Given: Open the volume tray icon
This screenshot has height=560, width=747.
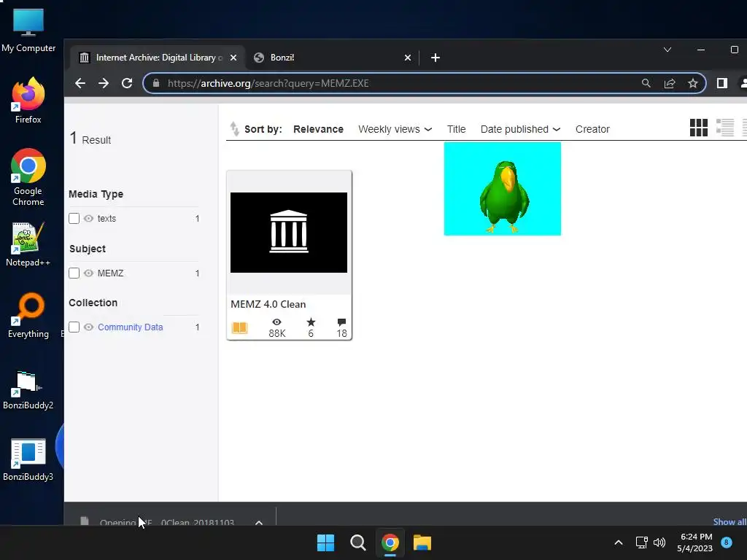Looking at the screenshot, I should 659,542.
